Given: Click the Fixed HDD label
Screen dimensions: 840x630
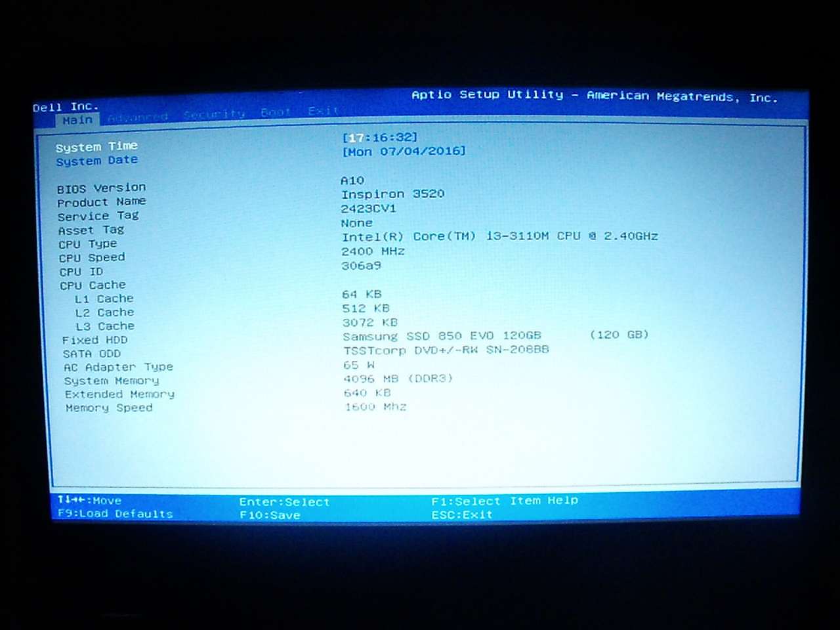Looking at the screenshot, I should [x=94, y=340].
